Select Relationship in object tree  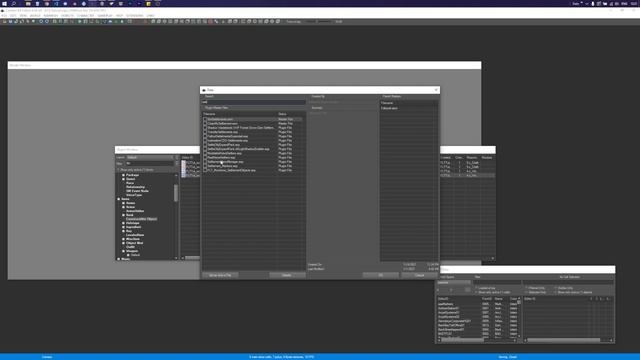click(x=136, y=187)
